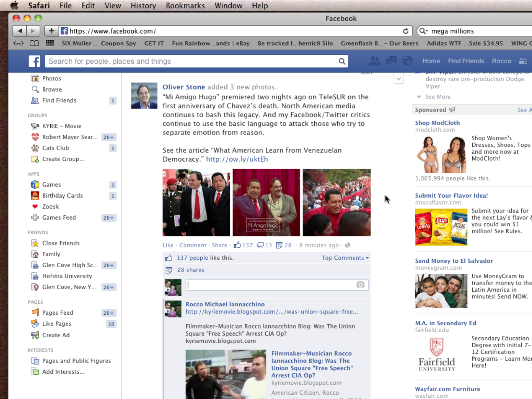
Task: Click the Facebook logo icon
Action: tap(34, 61)
